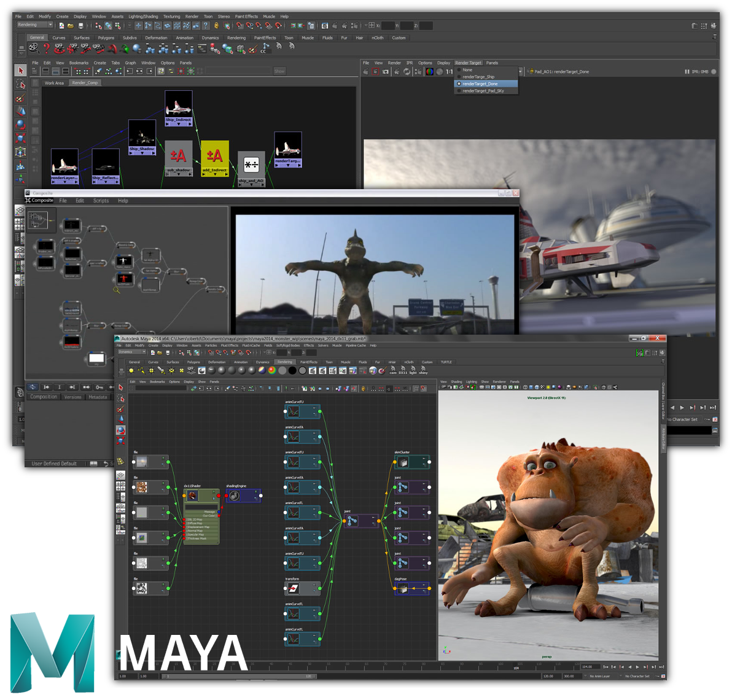Expand the ship_and_AO node down arrow
Screen dimensions: 732x700
pyautogui.click(x=251, y=185)
